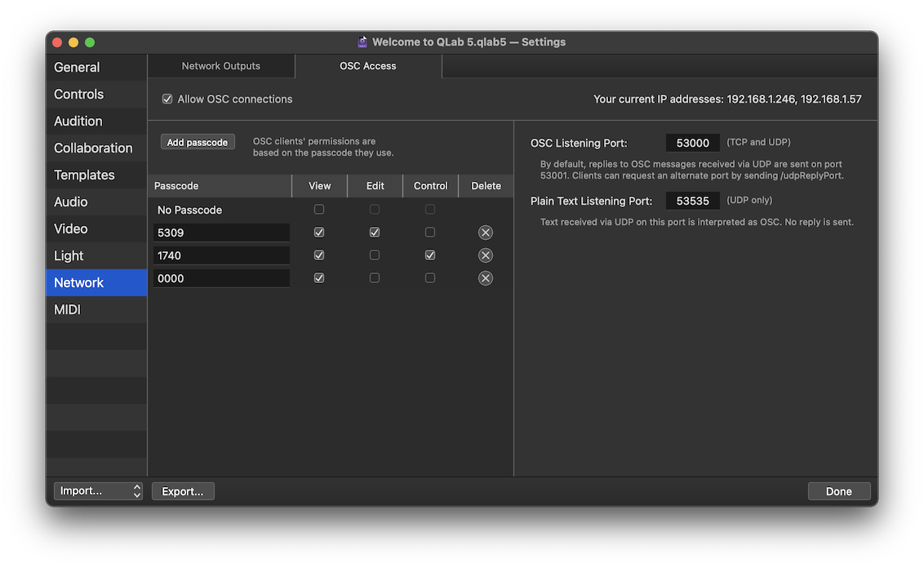Screen dimensions: 924x567
Task: Select the OSC Access tab
Action: coord(368,65)
